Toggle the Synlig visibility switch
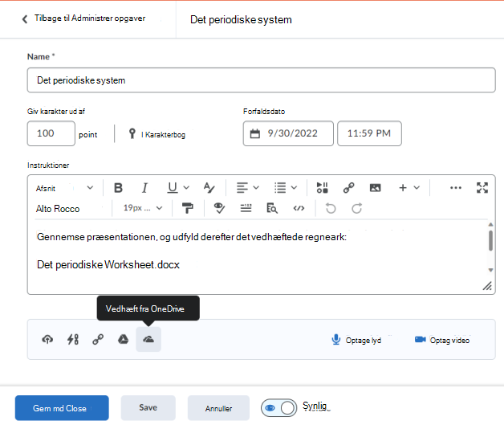The height and width of the screenshot is (429, 504). click(279, 408)
